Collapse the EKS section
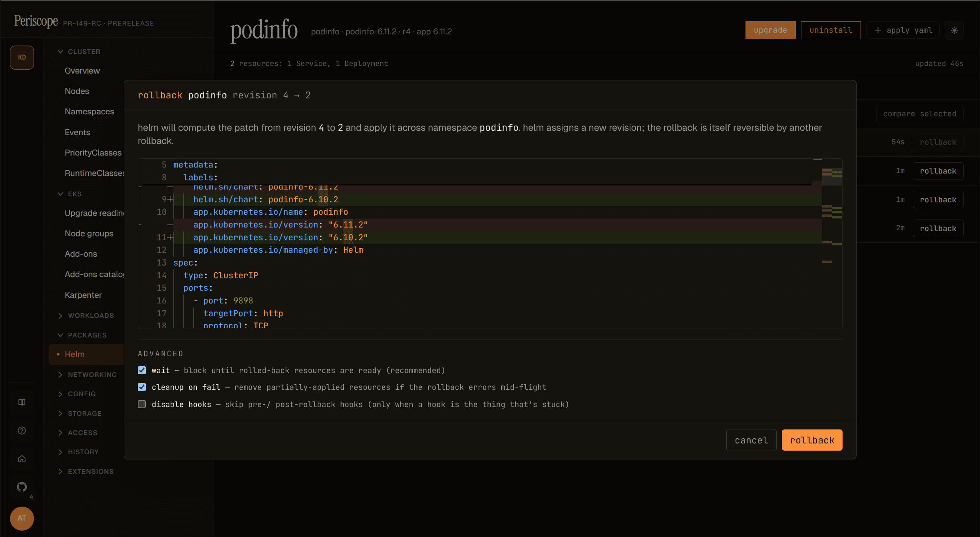Screen dimensions: 980x537 tap(70, 194)
